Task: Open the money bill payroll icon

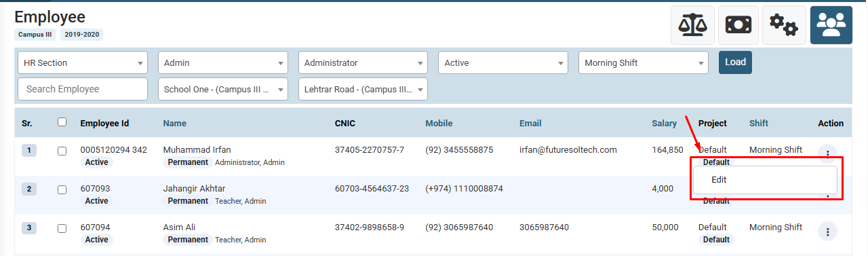Action: (x=738, y=25)
